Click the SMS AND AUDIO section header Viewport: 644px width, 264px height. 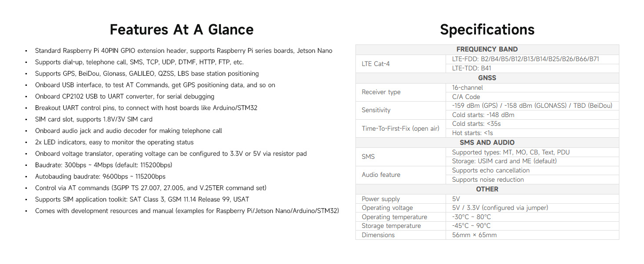tap(487, 143)
